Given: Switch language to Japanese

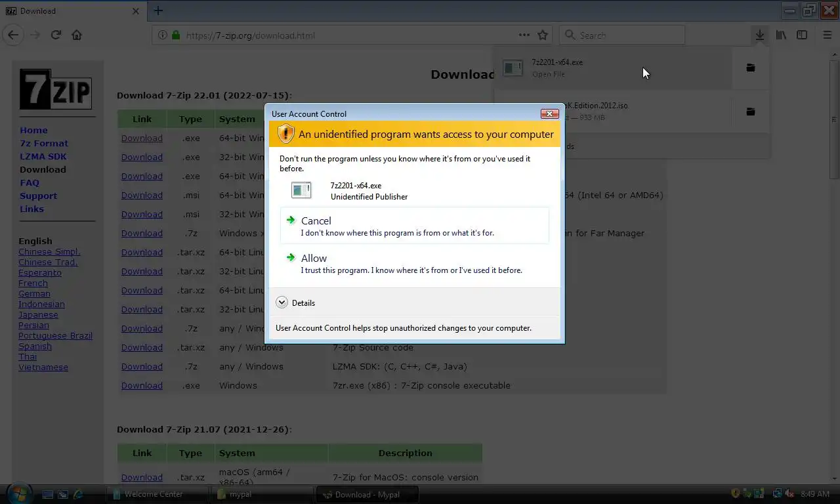Looking at the screenshot, I should (38, 314).
